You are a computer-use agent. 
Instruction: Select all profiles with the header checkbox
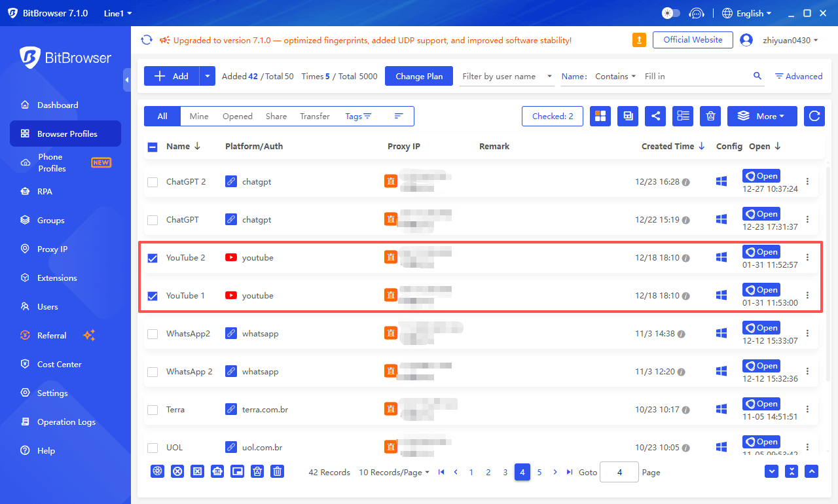click(153, 147)
